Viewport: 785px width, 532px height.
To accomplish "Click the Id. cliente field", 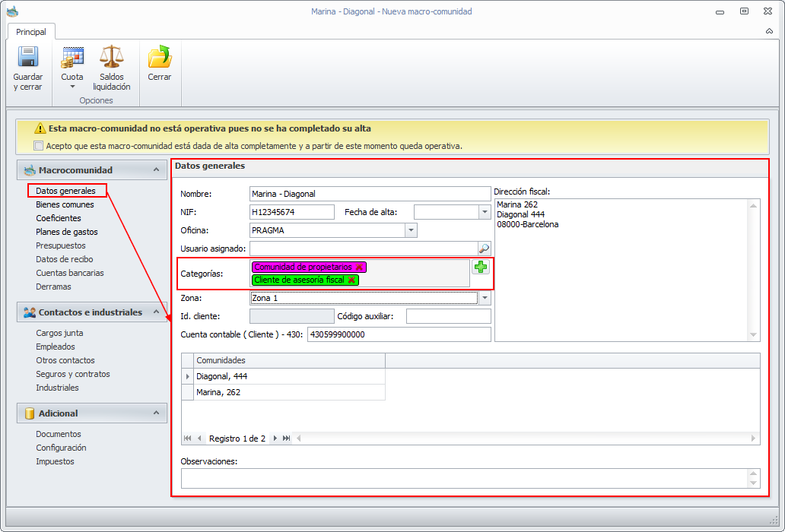I will coord(292,316).
